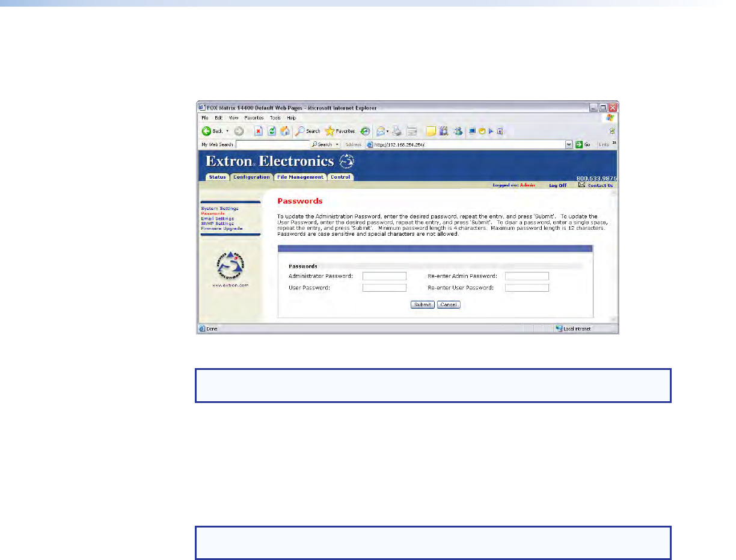Screen dimensions: 736x560
Task: Click the My Web Search button
Action: (325, 144)
